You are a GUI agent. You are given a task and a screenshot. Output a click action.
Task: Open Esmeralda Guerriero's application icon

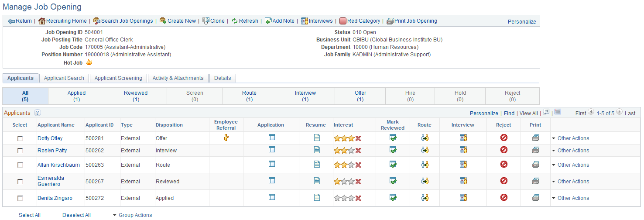coord(271,180)
